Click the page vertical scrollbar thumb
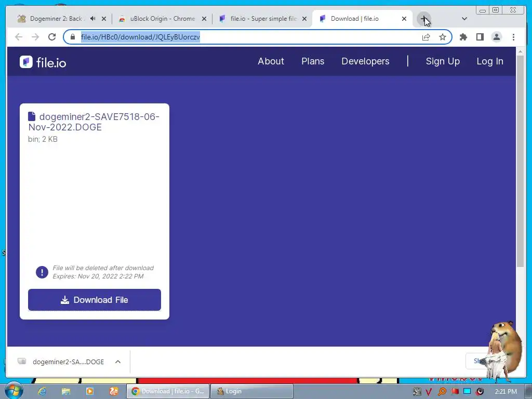This screenshot has height=399, width=532. point(520,161)
